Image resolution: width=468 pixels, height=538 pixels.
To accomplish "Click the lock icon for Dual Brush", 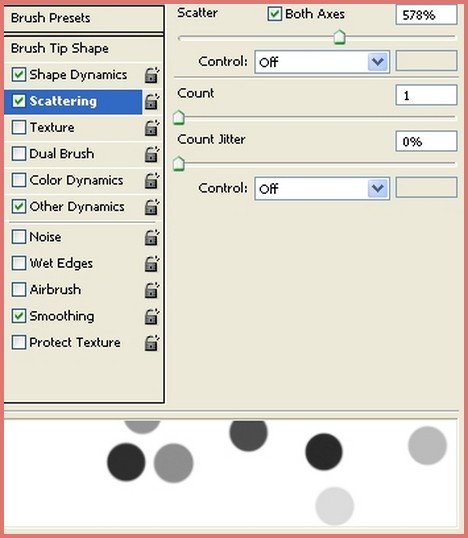I will (151, 154).
